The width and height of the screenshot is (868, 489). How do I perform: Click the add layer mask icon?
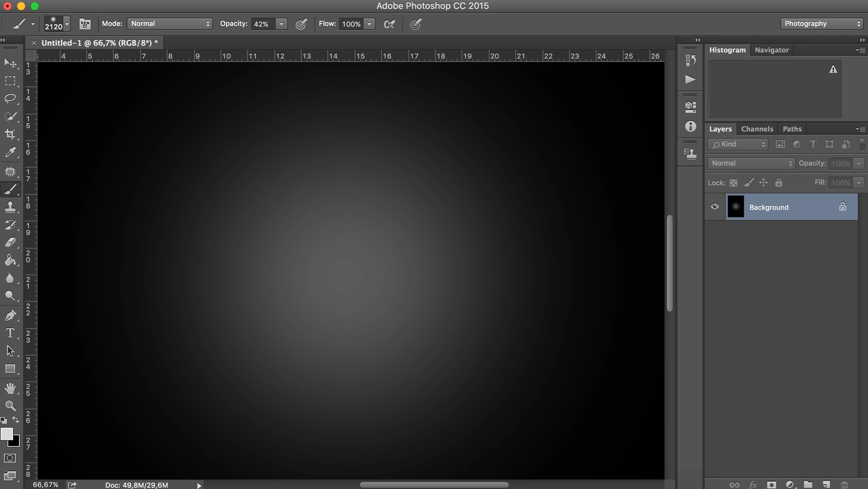click(x=772, y=484)
